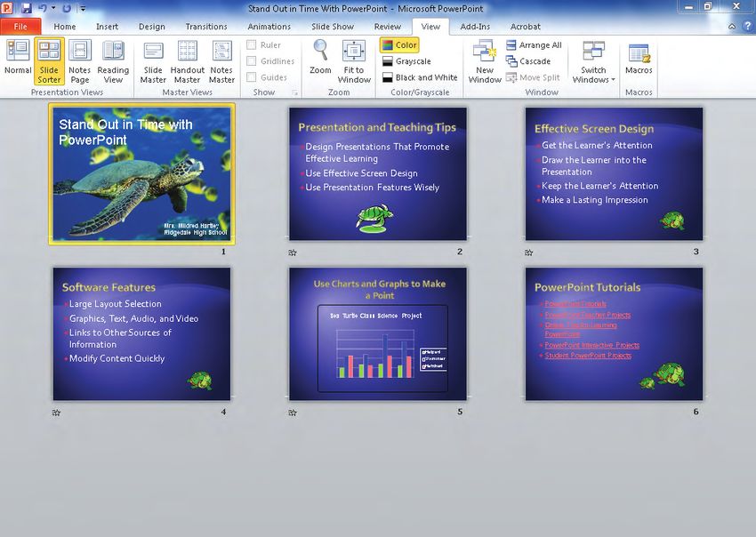
Task: Select the PowerPoint Tutorials slide
Action: point(615,334)
